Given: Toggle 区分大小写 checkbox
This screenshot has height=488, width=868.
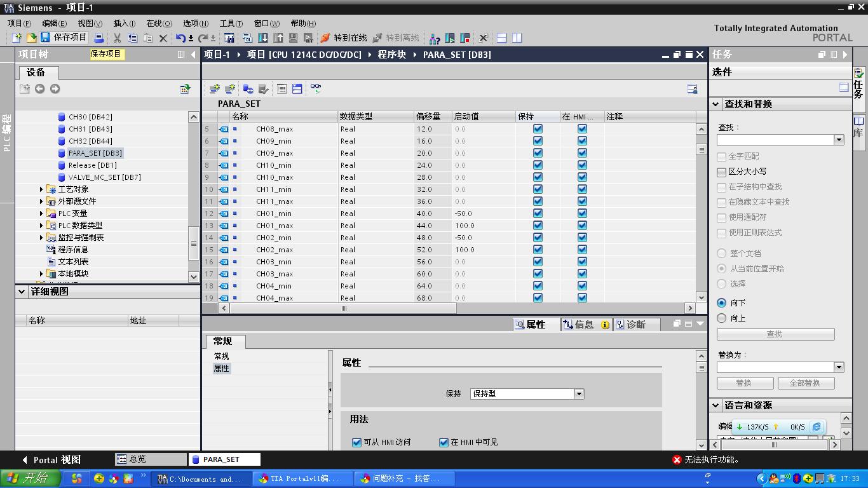Looking at the screenshot, I should click(x=721, y=172).
